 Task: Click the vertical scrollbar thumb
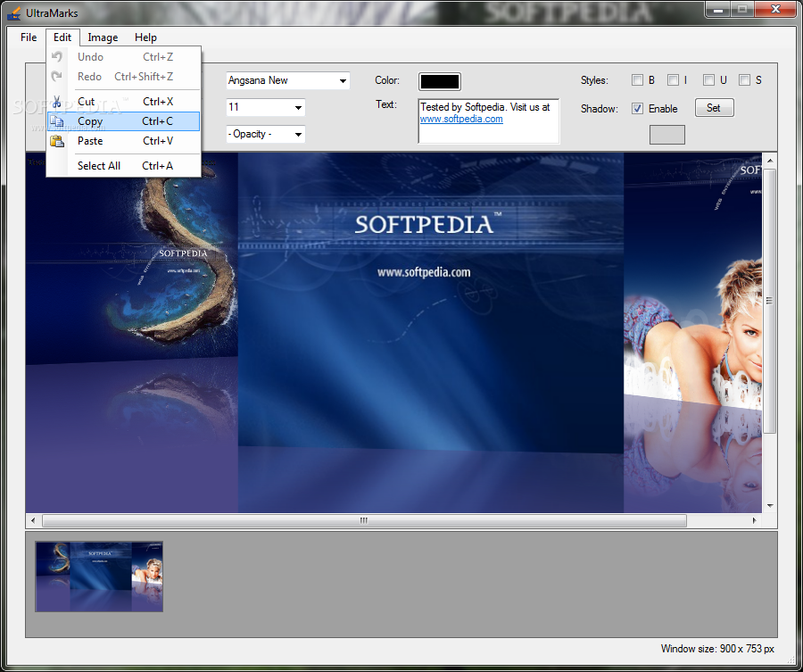[x=769, y=301]
